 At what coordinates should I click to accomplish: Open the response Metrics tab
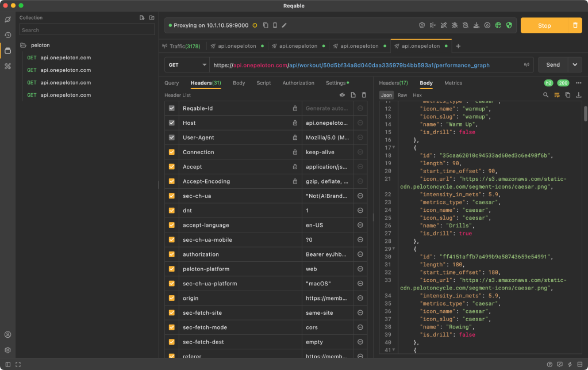(453, 83)
